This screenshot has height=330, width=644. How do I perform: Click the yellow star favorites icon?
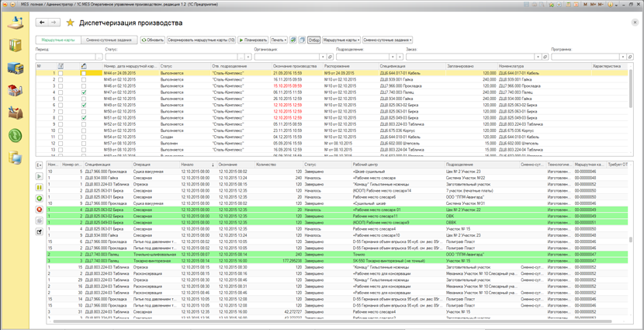click(x=71, y=23)
